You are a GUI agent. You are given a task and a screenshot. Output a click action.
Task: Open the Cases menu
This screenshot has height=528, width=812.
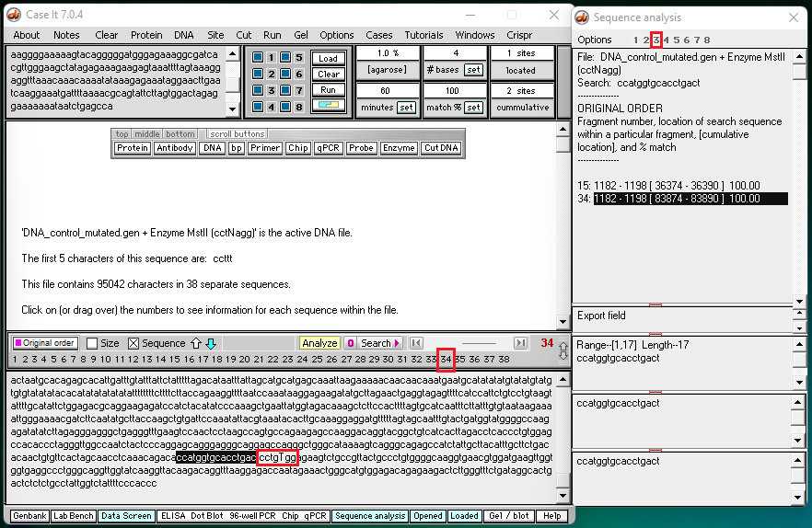pyautogui.click(x=379, y=35)
